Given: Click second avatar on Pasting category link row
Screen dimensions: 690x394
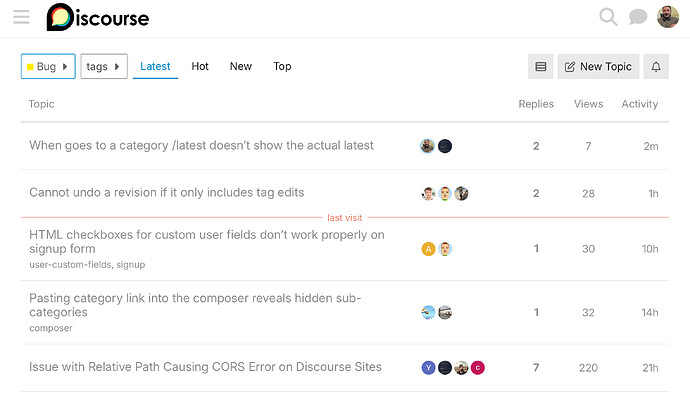Looking at the screenshot, I should [x=445, y=313].
